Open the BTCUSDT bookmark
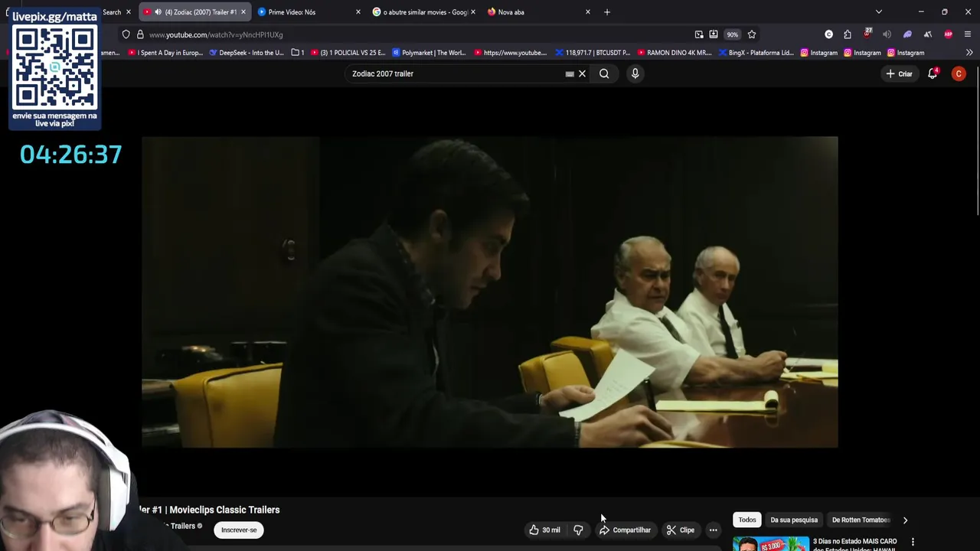The image size is (980, 551). point(593,53)
